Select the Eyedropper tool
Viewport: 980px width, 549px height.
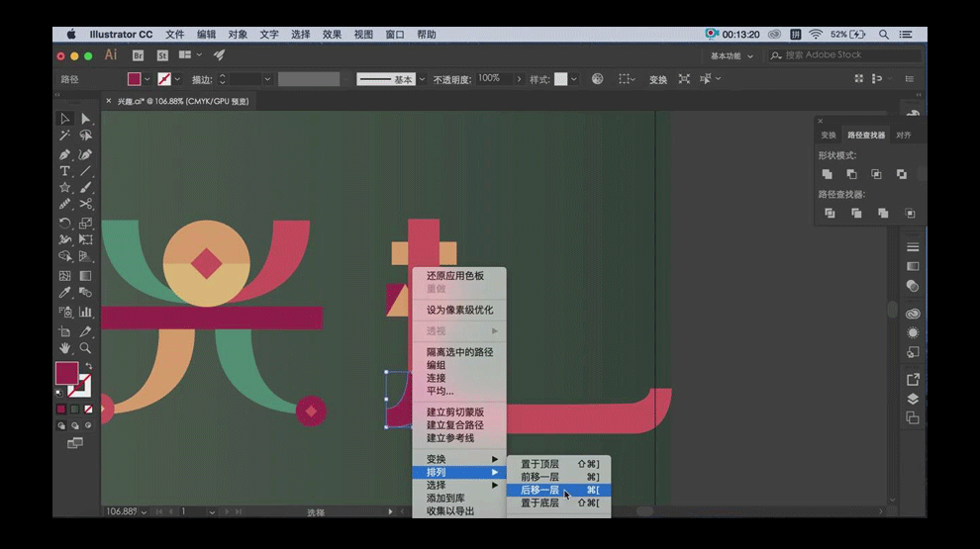[65, 293]
